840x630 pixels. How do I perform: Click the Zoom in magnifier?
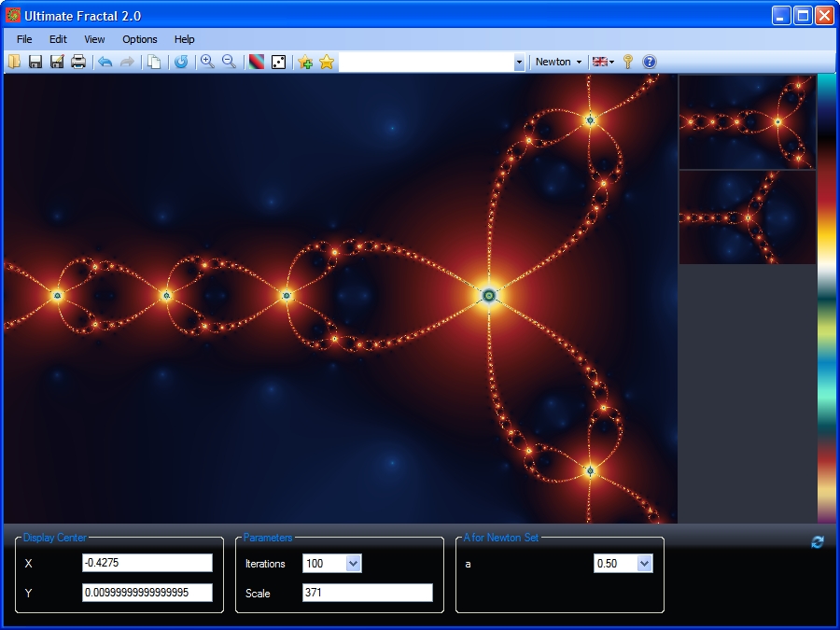[x=207, y=62]
